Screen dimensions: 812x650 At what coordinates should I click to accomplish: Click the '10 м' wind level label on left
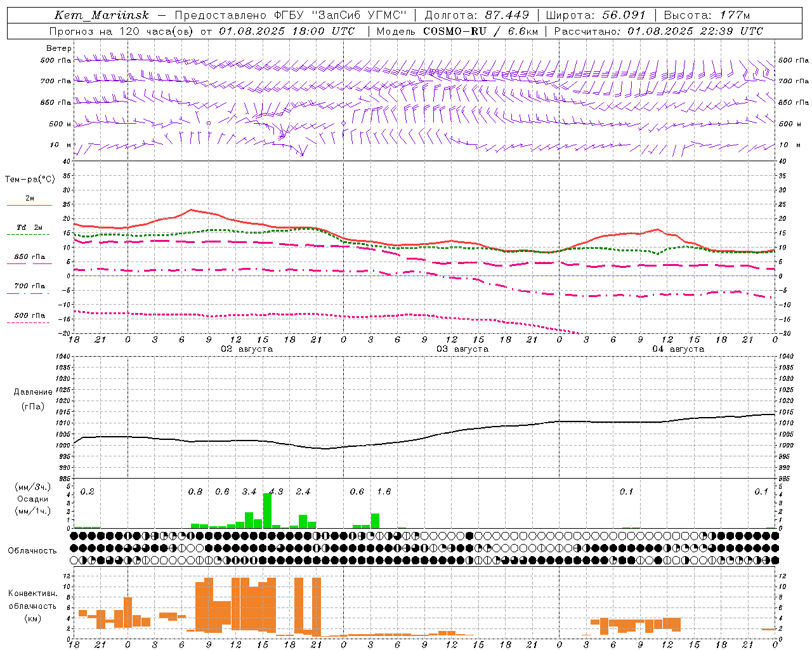tap(60, 145)
